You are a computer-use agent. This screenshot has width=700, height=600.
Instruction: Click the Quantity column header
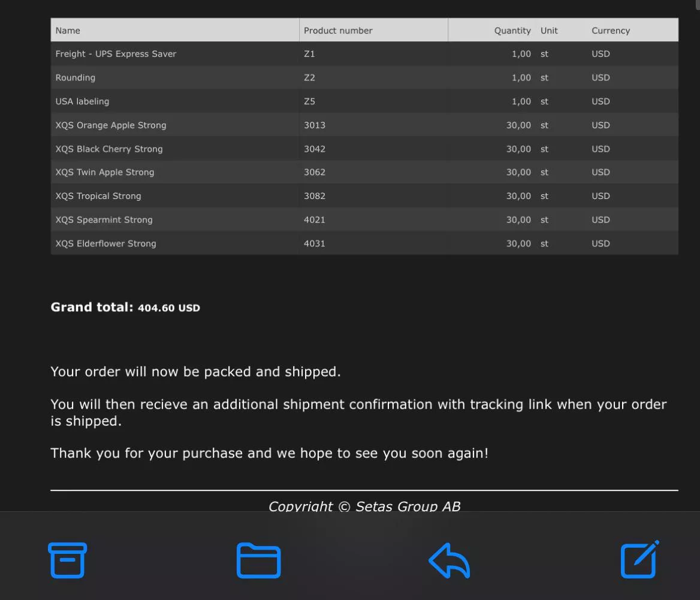[512, 31]
